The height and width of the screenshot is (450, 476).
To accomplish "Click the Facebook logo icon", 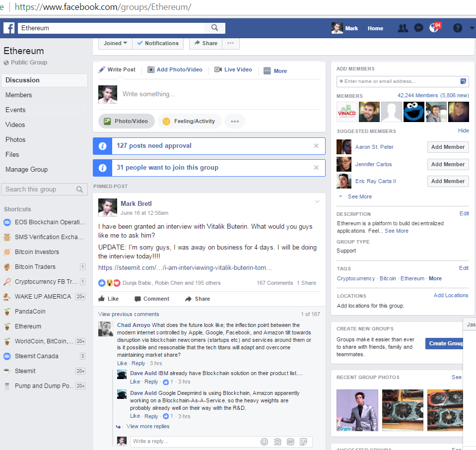I will [9, 28].
